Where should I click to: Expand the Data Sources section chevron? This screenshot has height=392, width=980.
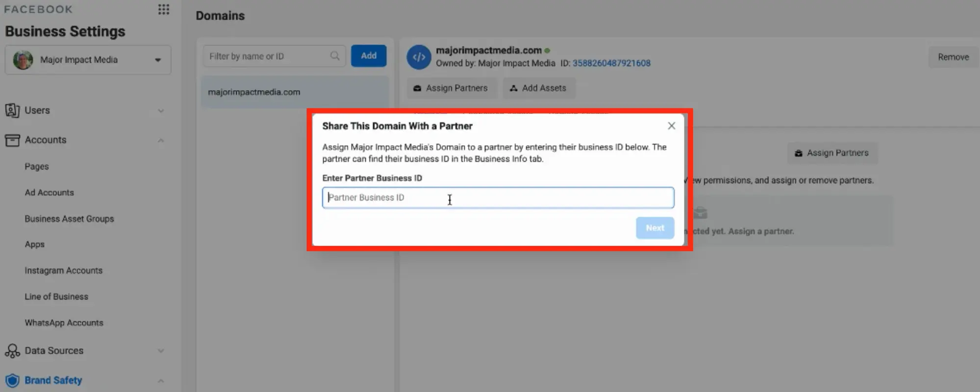click(161, 351)
